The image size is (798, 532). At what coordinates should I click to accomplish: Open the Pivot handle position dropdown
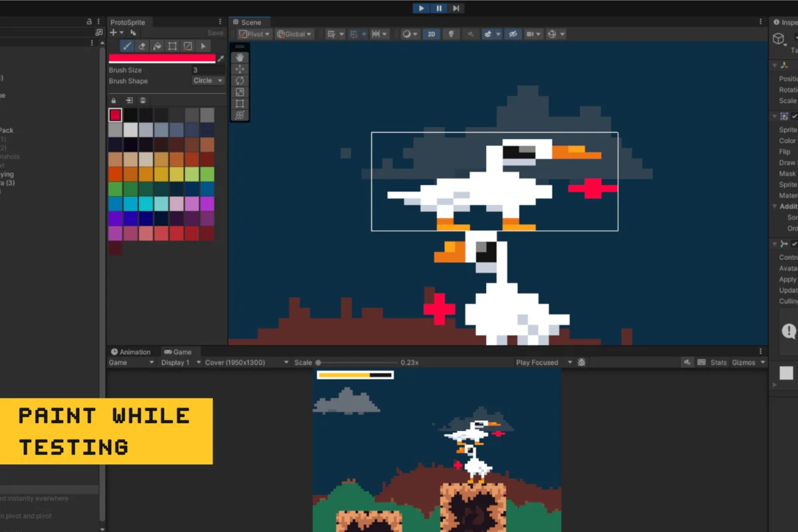[254, 34]
